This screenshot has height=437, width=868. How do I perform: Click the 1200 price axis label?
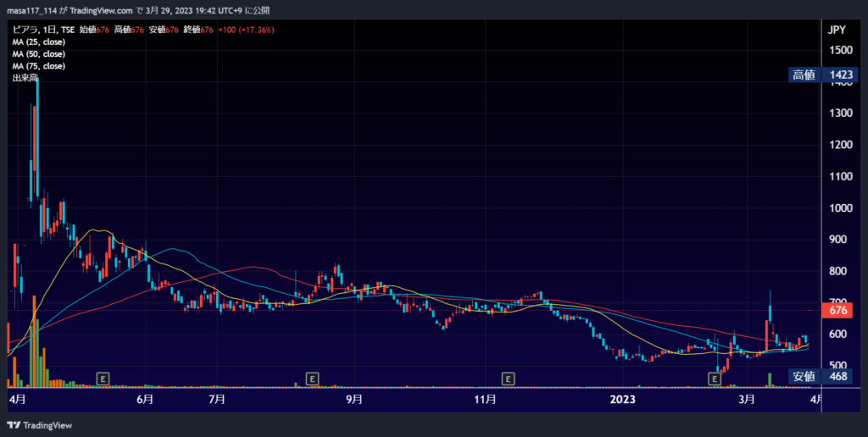(840, 145)
